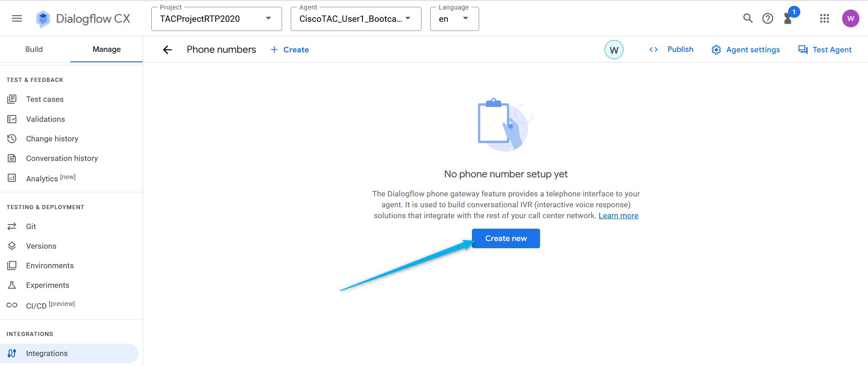Click 'No phone number setup yet' text
Screen dimensions: 868x366
pos(506,174)
